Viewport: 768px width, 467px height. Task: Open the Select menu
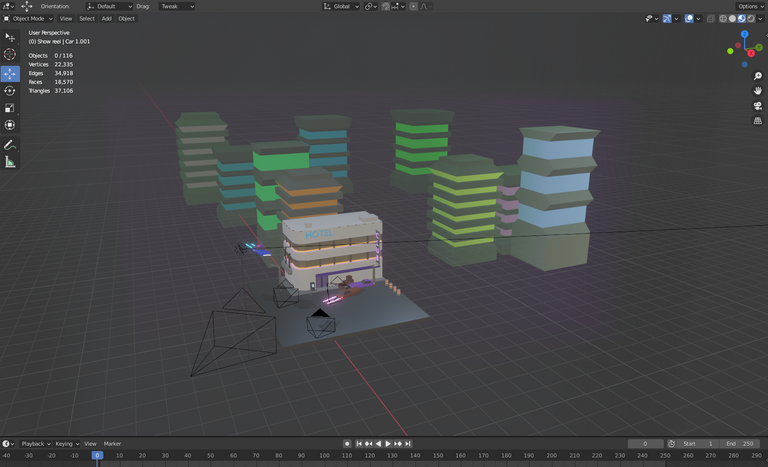click(x=87, y=19)
